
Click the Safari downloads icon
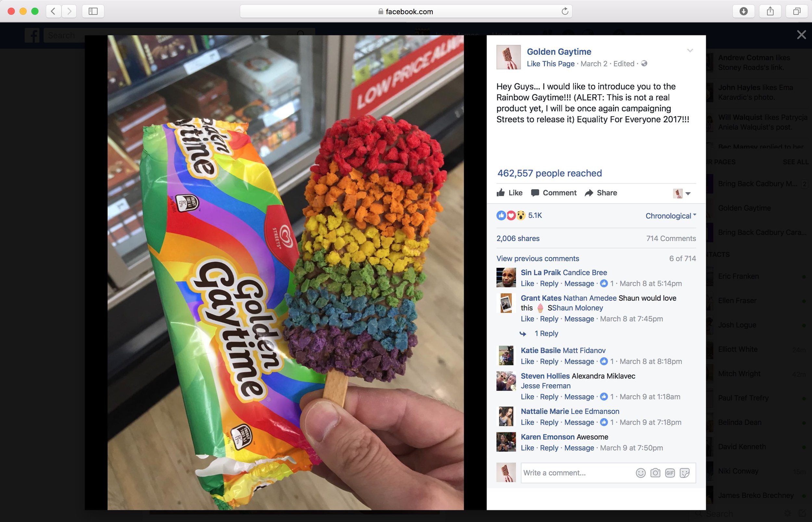pos(743,12)
